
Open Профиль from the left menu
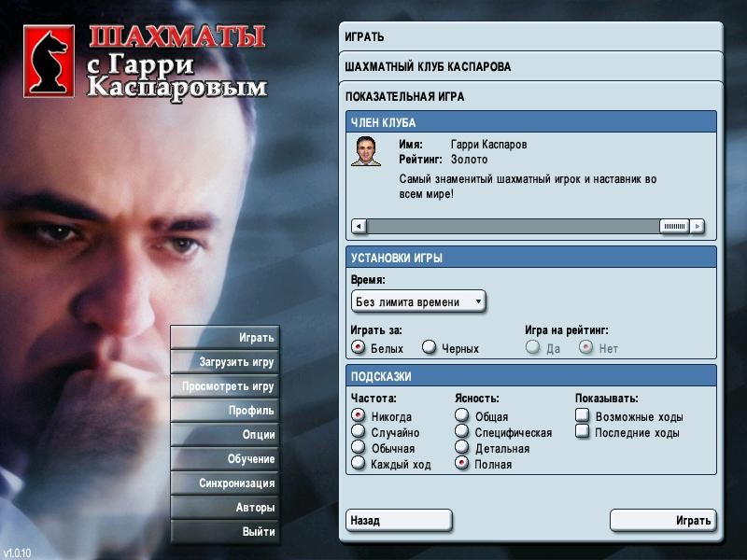click(x=225, y=411)
